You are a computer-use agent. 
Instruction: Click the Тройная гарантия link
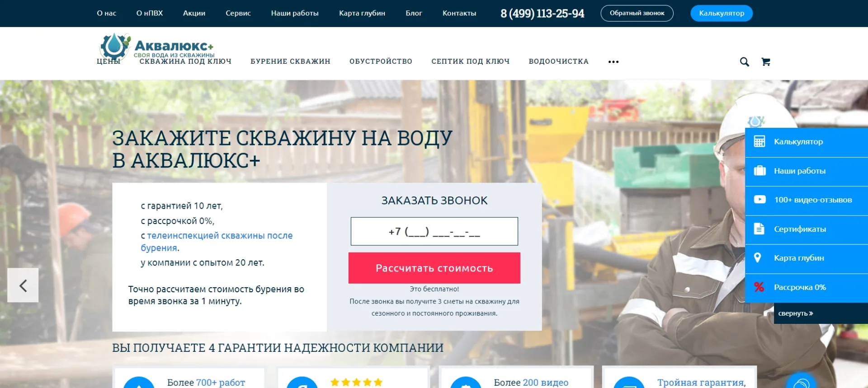tap(701, 383)
